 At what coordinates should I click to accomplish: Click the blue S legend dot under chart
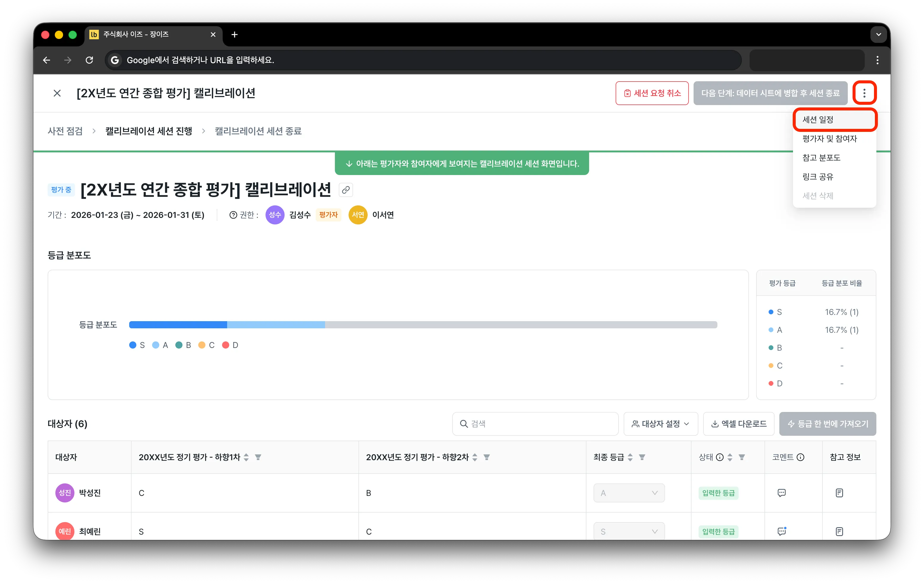[133, 345]
